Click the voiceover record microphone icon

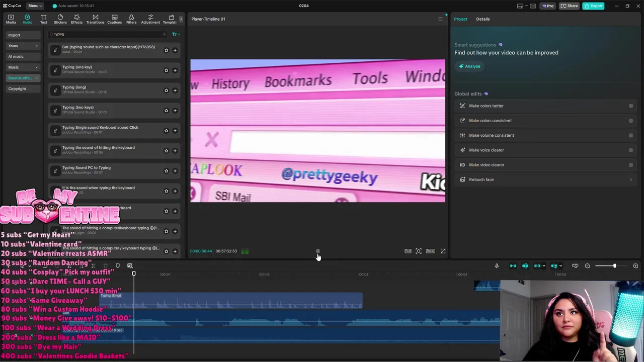(497, 266)
